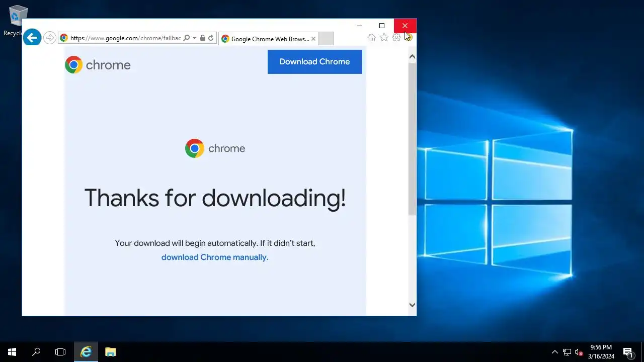The image size is (644, 362).
Task: Click the forward navigation arrow
Action: click(x=49, y=38)
